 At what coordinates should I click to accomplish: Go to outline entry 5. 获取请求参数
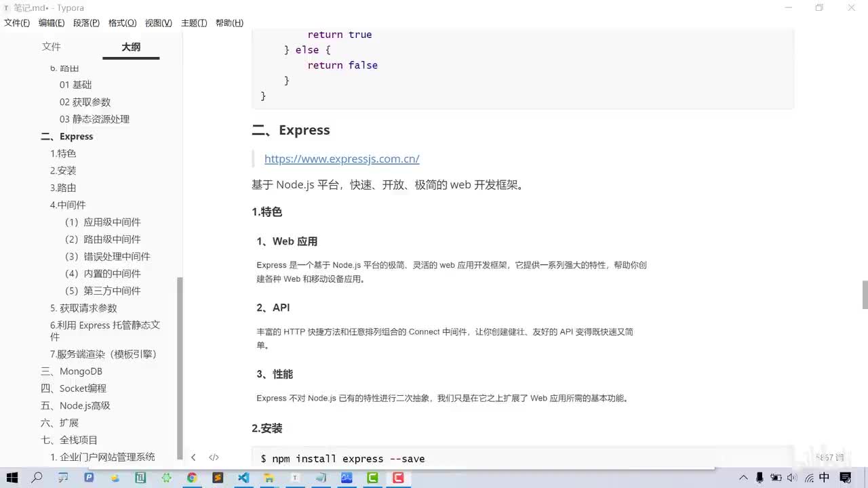(83, 308)
